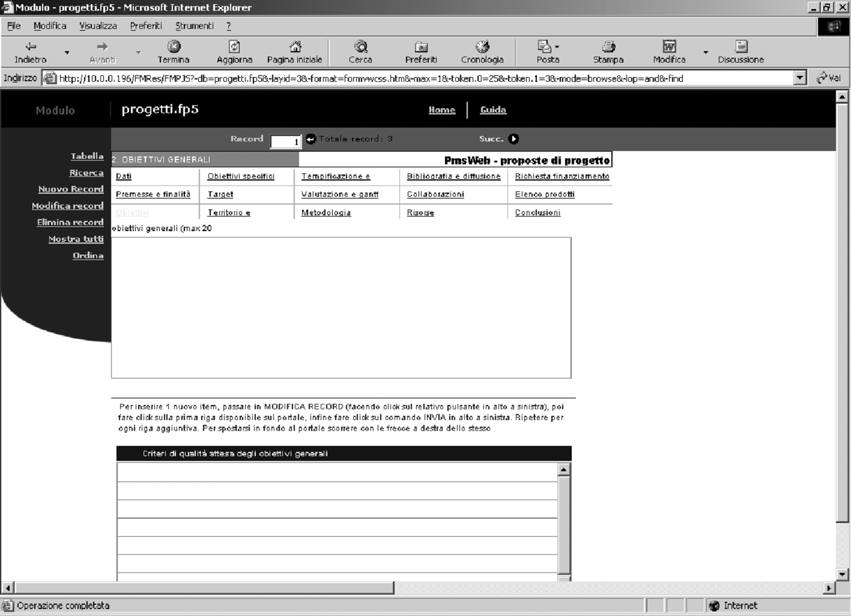Click the Indietro back arrow icon
Viewport: 851px width, 616px height.
pos(30,46)
